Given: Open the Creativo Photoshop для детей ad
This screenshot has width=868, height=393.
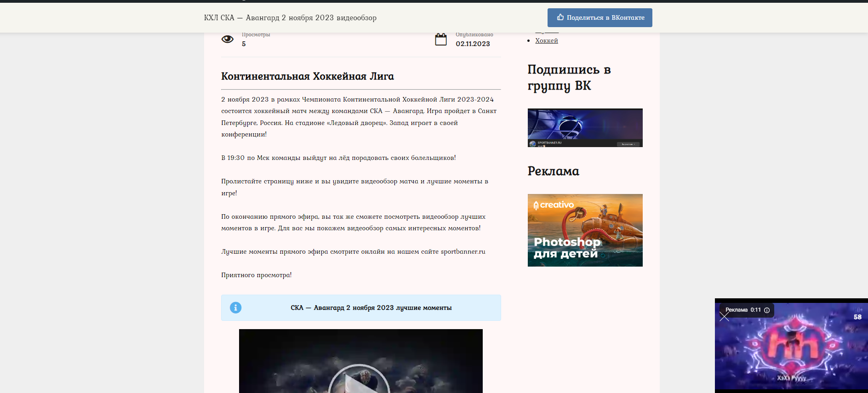Looking at the screenshot, I should tap(585, 230).
